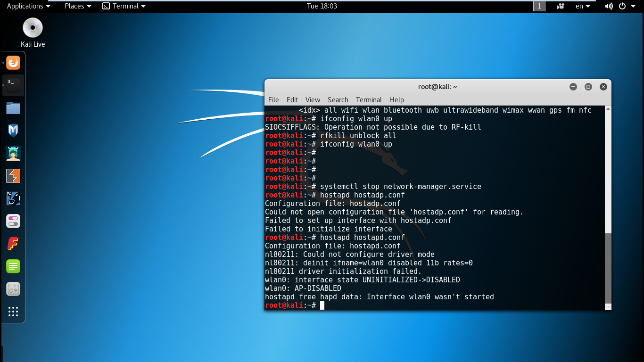The image size is (644, 362).
Task: Show all applications grid
Action: (x=13, y=312)
